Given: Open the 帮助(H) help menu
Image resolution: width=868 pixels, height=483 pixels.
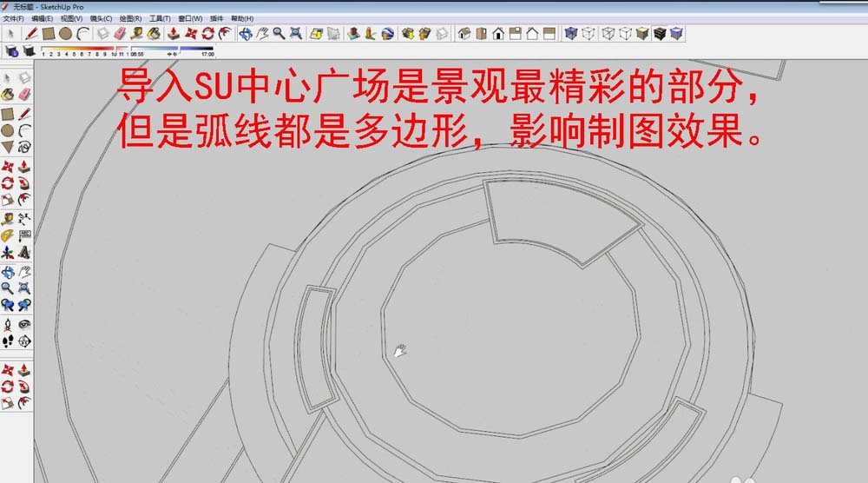Looking at the screenshot, I should point(242,19).
